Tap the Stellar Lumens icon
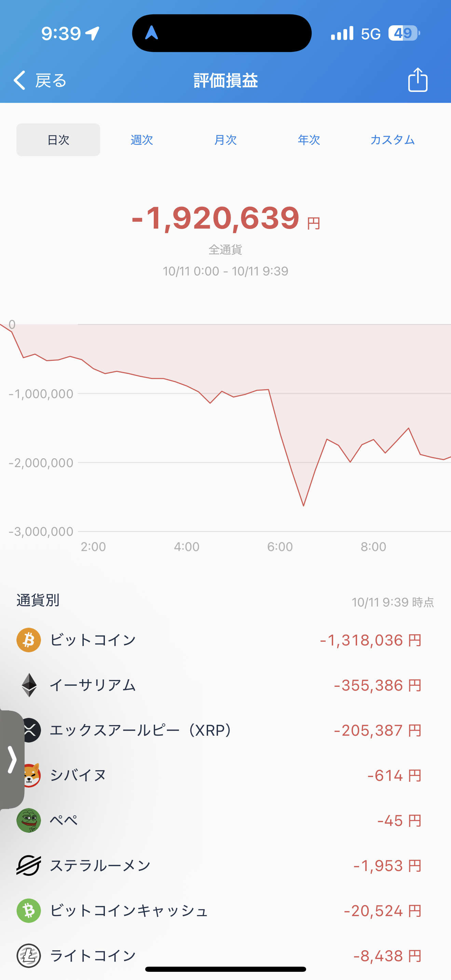Viewport: 451px width, 980px height. point(28,866)
